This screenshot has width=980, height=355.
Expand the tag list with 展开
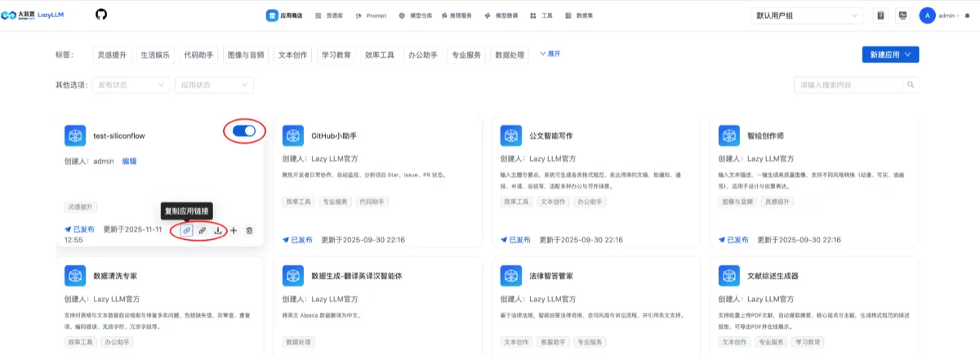[550, 54]
